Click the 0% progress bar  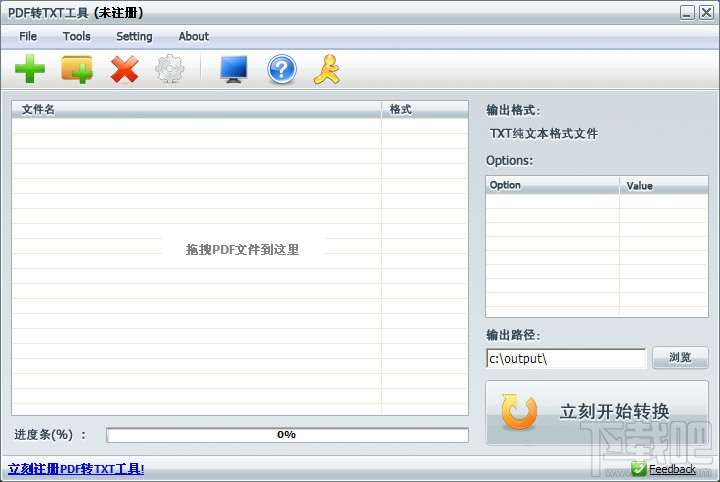coord(287,435)
